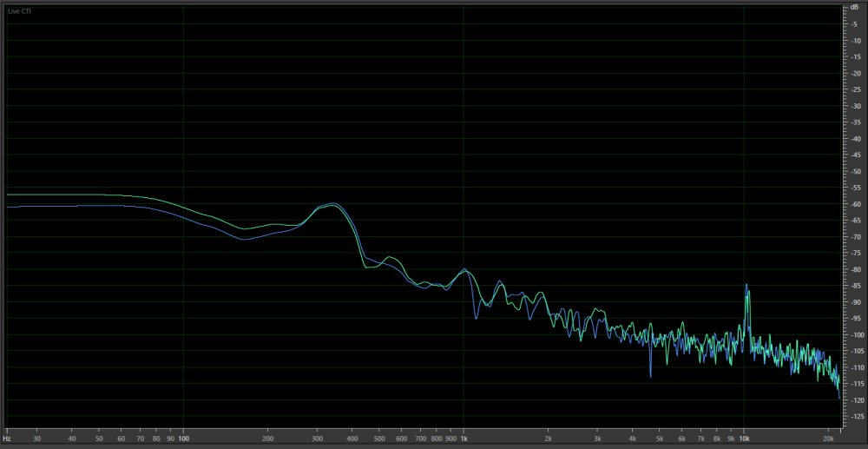Click the -100 value on the dB scale
Screen dimensions: 868x449
pyautogui.click(x=855, y=335)
